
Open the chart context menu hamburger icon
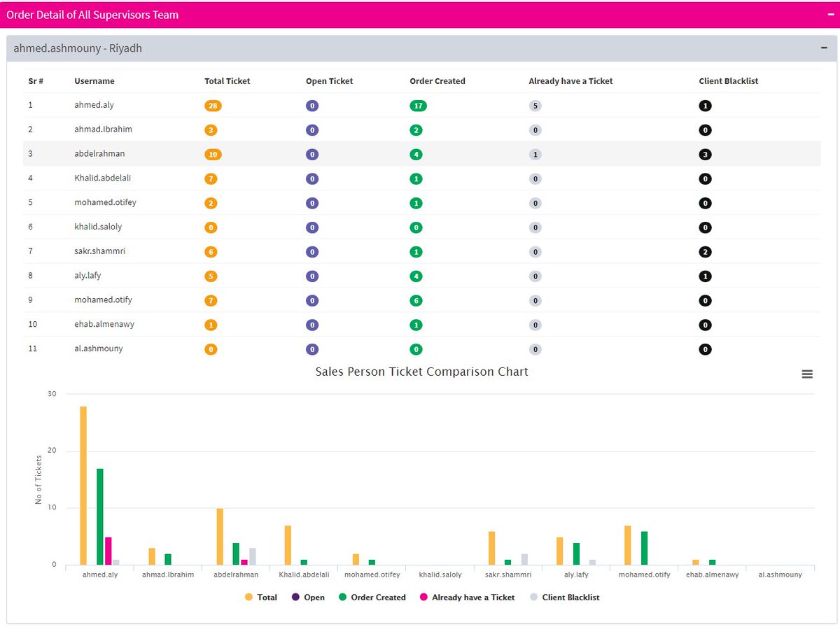pos(807,374)
